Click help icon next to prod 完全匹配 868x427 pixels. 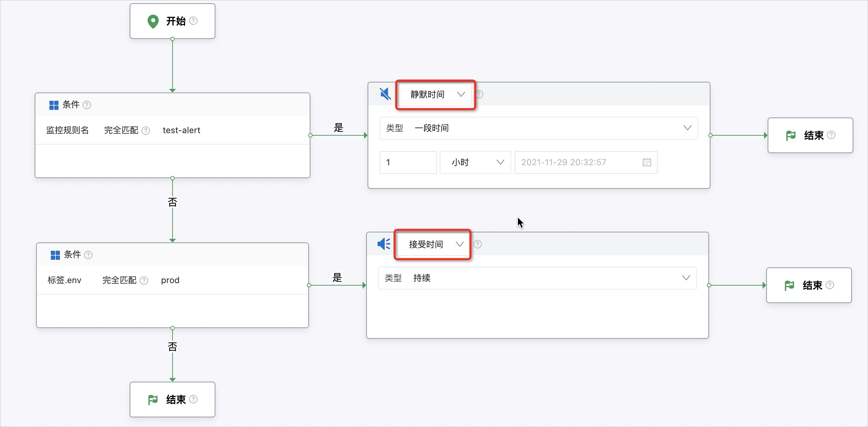144,281
